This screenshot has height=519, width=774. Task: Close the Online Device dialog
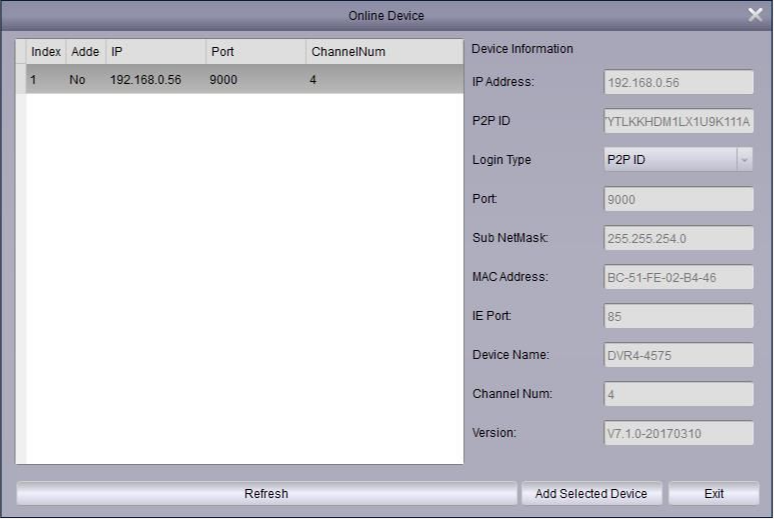755,15
